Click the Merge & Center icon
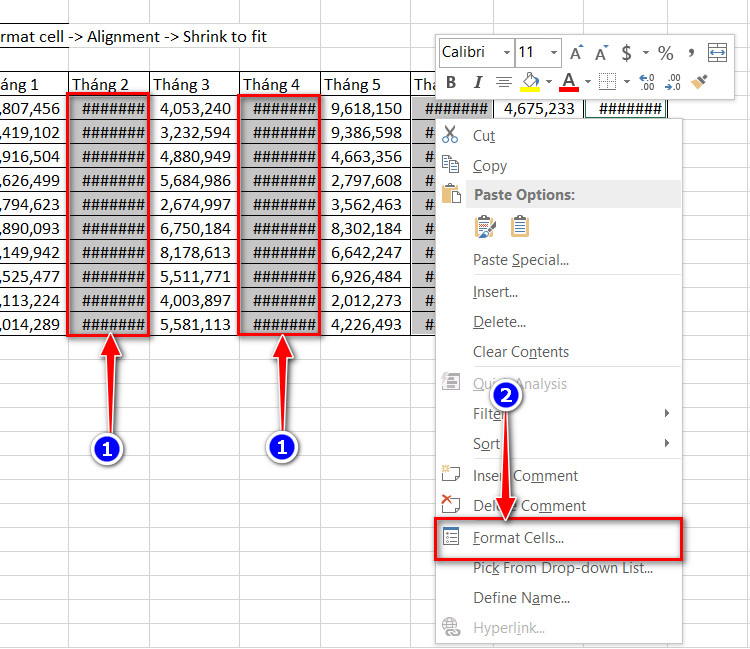 coord(717,52)
